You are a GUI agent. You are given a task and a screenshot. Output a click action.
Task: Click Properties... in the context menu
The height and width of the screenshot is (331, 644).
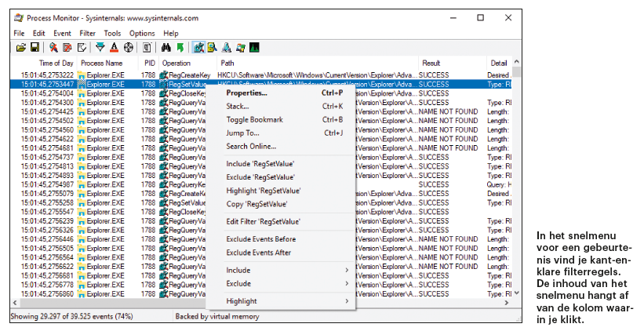coord(246,93)
